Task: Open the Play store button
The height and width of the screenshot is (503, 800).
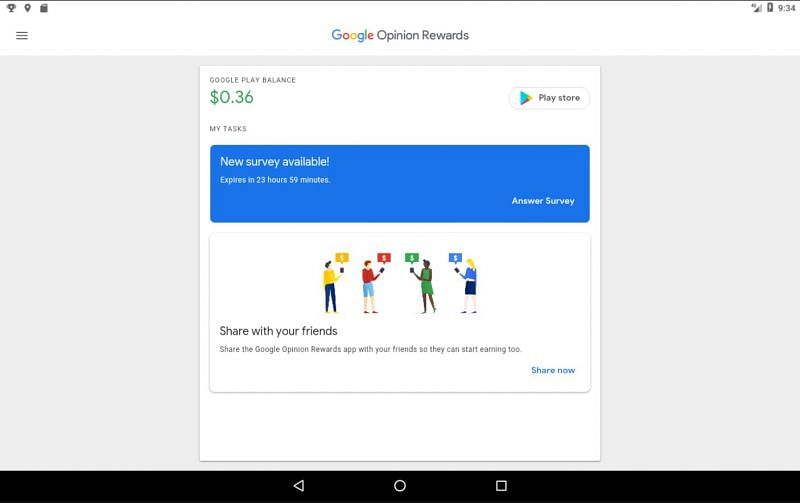Action: click(x=549, y=98)
